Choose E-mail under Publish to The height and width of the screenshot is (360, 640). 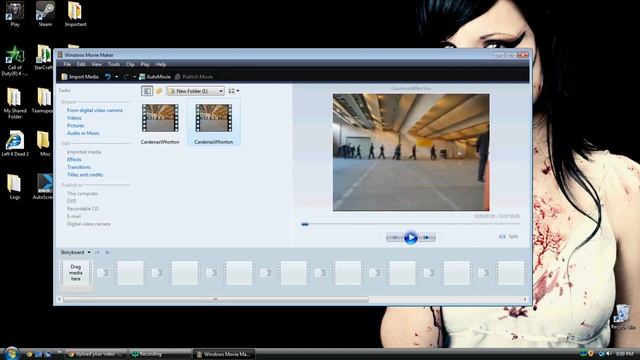(x=74, y=216)
